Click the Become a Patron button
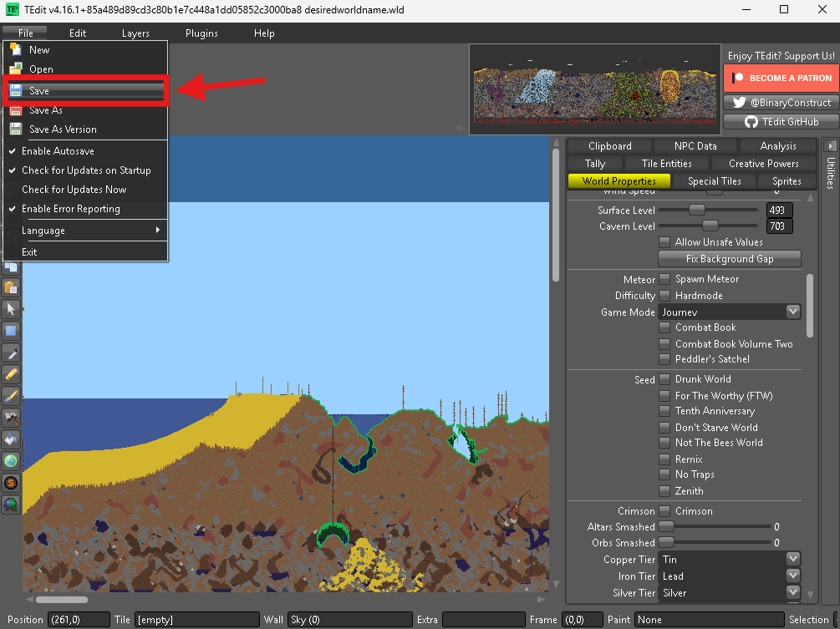840x629 pixels. pyautogui.click(x=780, y=78)
